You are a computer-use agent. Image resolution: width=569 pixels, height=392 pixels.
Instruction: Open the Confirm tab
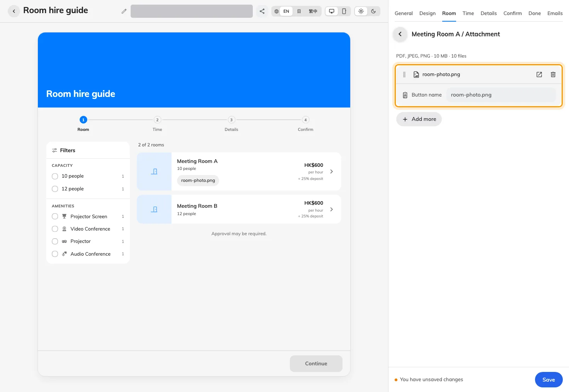tap(513, 13)
